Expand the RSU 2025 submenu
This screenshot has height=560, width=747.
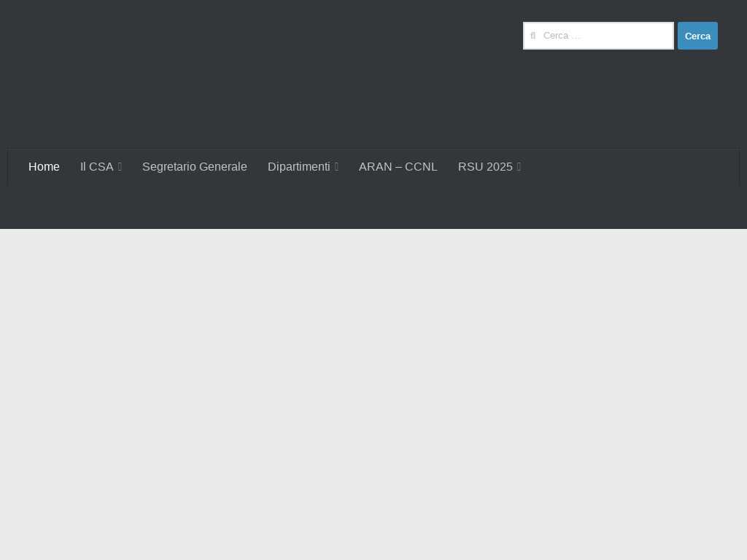tap(519, 167)
